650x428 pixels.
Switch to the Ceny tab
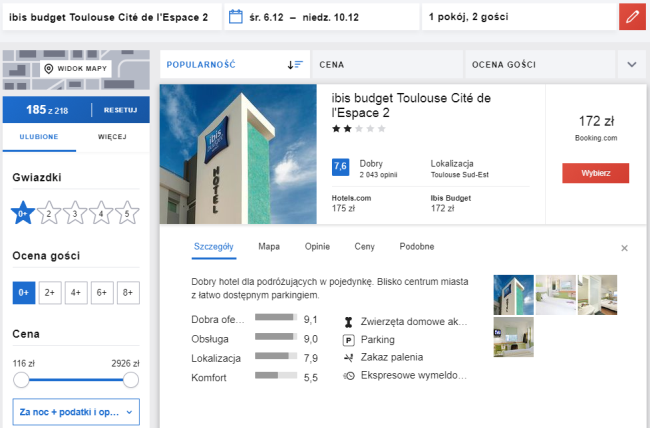tap(364, 247)
